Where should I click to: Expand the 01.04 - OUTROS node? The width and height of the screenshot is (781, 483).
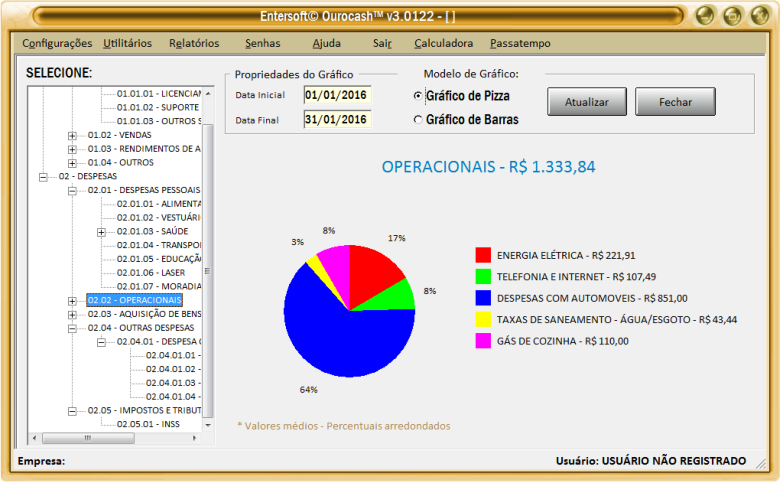pyautogui.click(x=72, y=163)
